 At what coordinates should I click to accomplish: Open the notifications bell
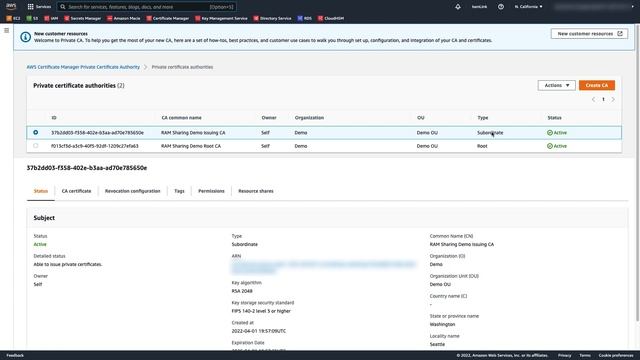tap(458, 7)
